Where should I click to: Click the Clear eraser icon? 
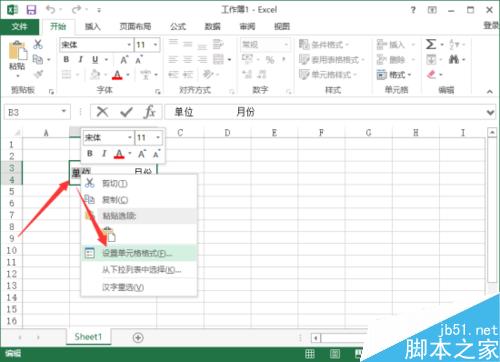point(431,74)
